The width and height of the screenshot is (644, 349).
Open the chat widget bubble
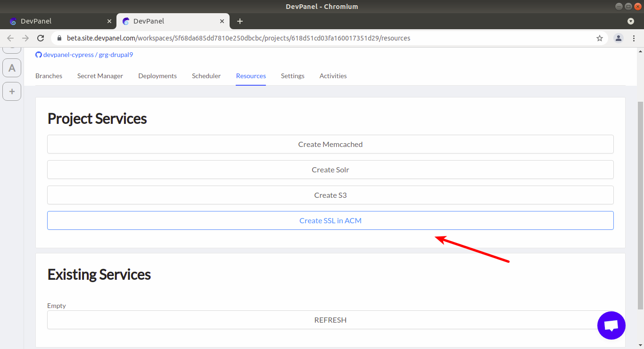611,325
